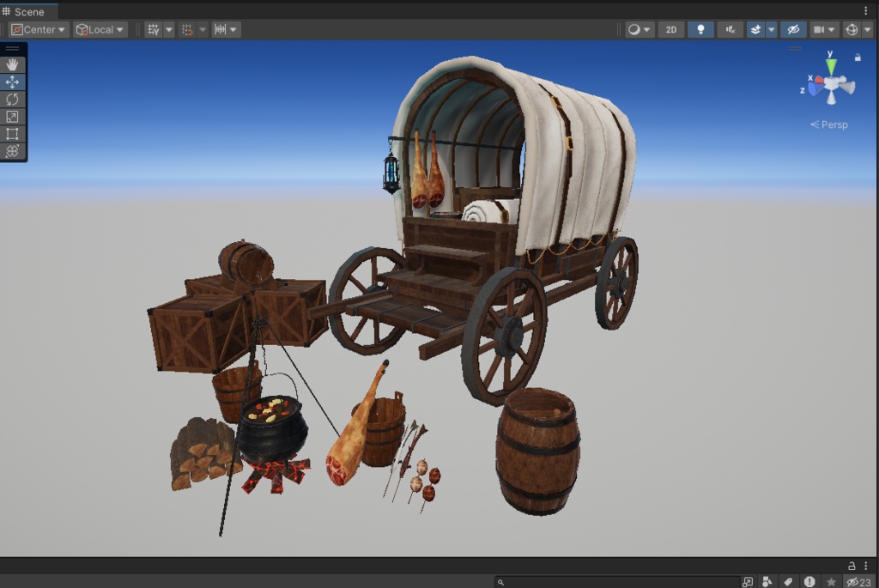
Task: Select the Transform tool
Action: [12, 151]
